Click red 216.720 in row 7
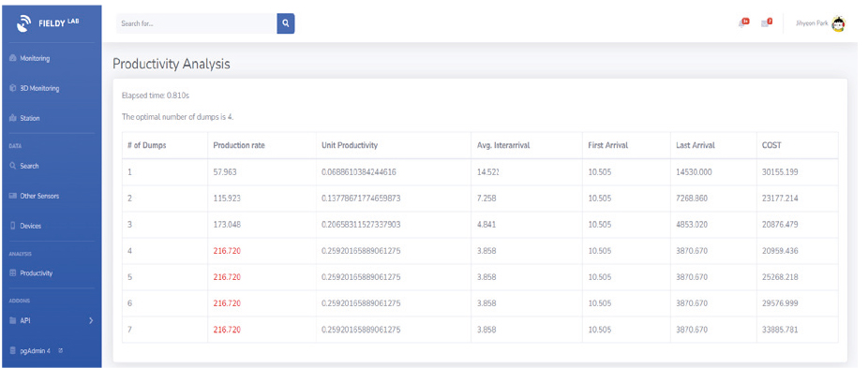 coord(227,330)
